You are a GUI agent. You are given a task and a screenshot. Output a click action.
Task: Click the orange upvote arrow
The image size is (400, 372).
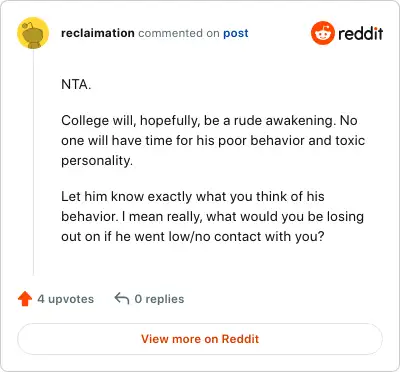tap(25, 299)
